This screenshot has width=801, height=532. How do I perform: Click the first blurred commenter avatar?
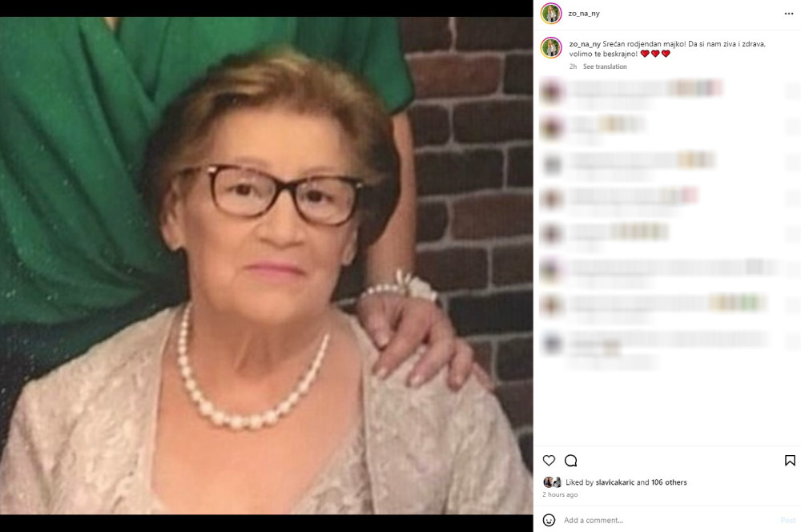(x=551, y=91)
